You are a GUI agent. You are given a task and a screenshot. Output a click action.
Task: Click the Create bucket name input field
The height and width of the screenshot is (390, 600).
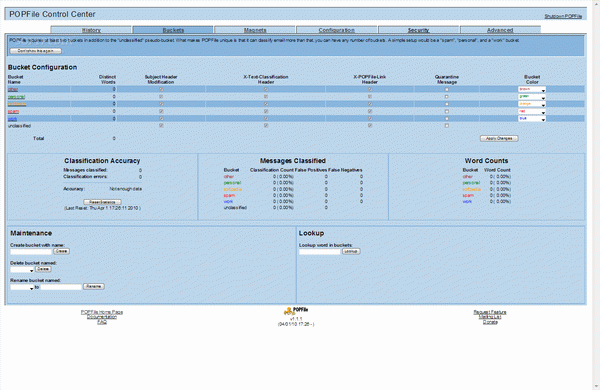[31, 251]
